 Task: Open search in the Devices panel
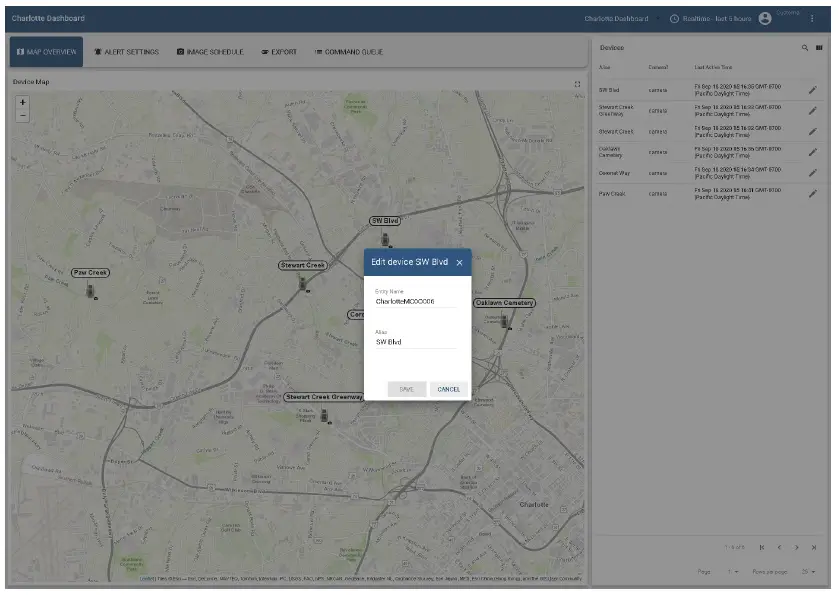click(804, 48)
